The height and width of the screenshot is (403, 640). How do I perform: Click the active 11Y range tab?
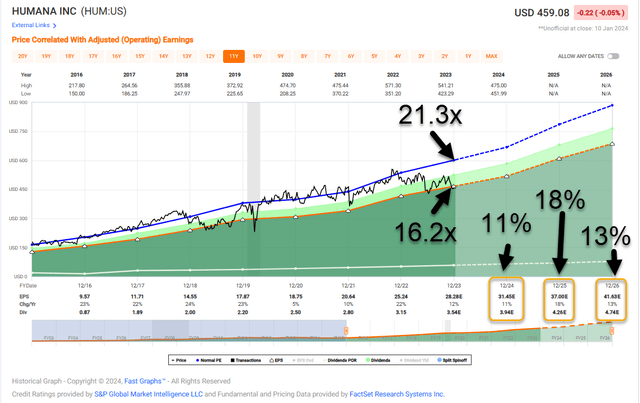[x=234, y=56]
